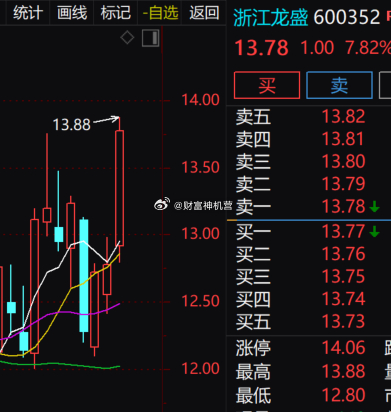The height and width of the screenshot is (412, 391).
Task: Select 买四 price 13.74
Action: click(343, 299)
